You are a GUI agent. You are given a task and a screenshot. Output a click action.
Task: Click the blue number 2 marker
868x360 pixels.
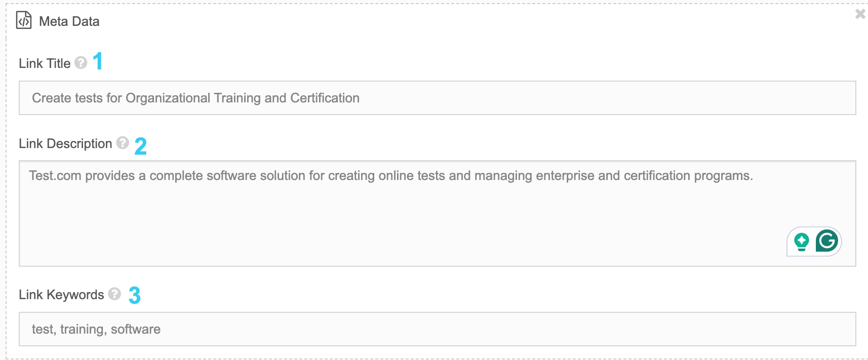pos(141,147)
